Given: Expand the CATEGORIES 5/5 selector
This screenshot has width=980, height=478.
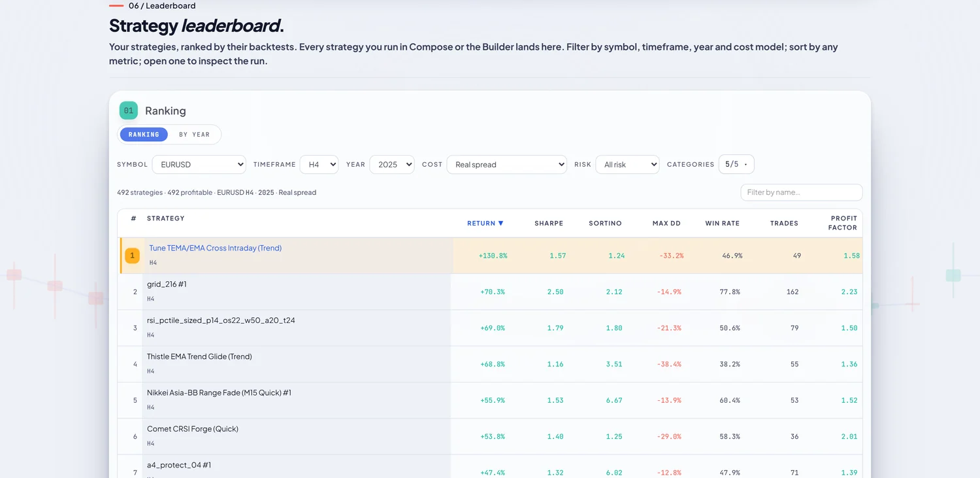Looking at the screenshot, I should tap(736, 164).
